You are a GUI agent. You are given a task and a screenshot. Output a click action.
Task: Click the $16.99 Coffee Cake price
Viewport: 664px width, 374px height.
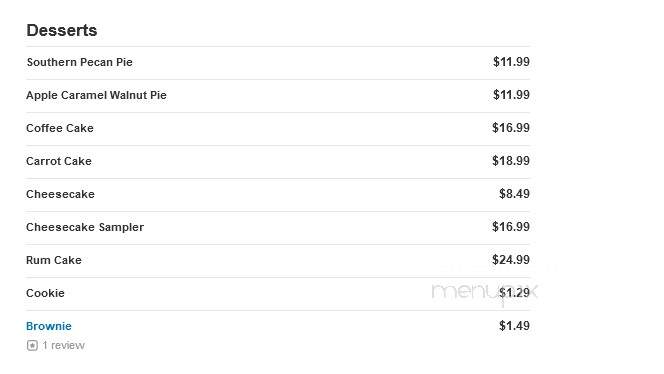coord(511,128)
